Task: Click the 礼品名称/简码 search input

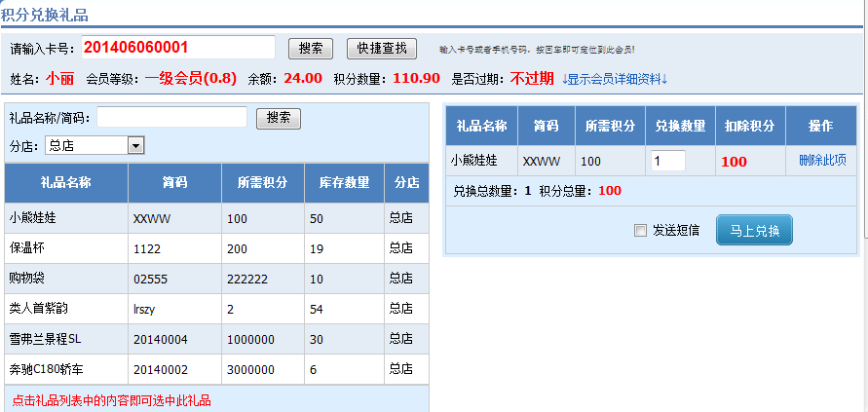Action: pos(171,118)
